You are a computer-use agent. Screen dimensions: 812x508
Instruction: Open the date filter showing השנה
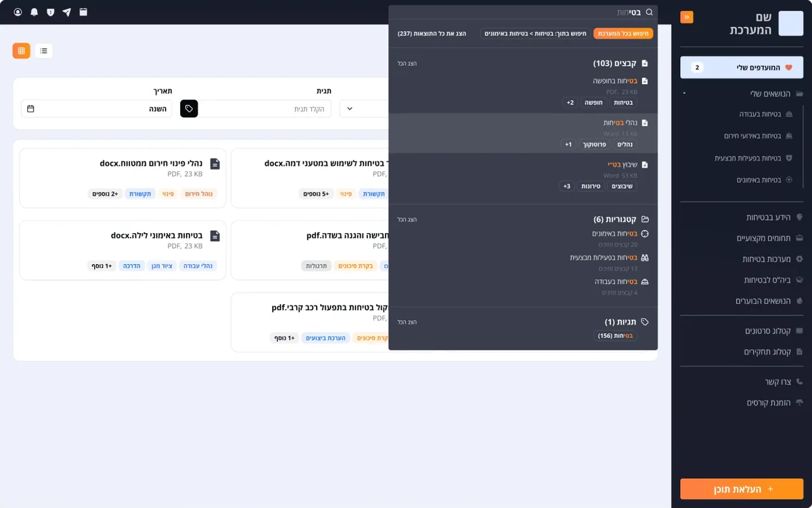click(x=96, y=108)
